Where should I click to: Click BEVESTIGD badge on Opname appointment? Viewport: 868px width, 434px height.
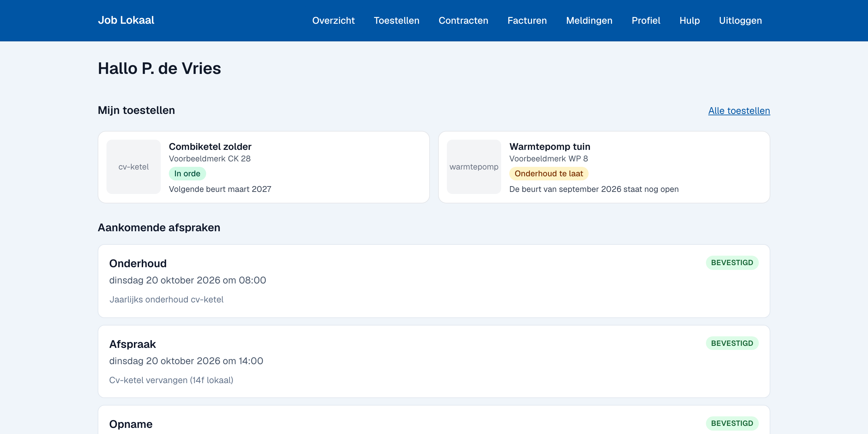pyautogui.click(x=732, y=423)
